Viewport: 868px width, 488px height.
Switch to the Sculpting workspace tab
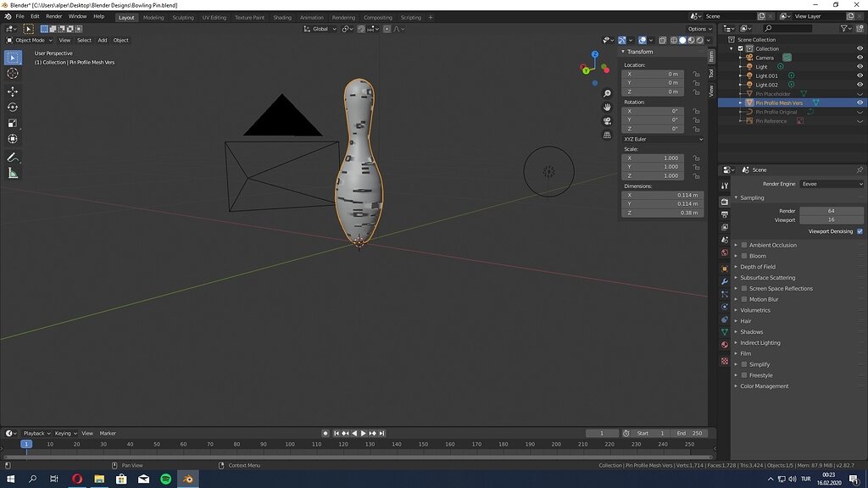tap(182, 17)
